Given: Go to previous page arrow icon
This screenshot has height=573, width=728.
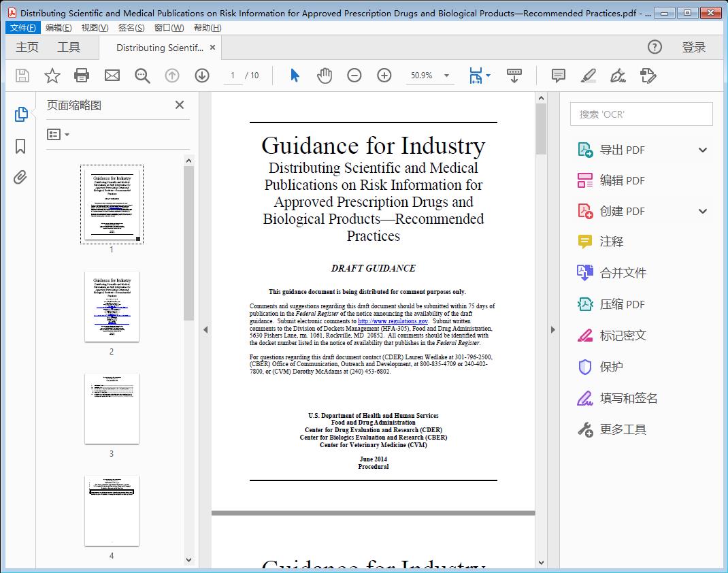Looking at the screenshot, I should [172, 76].
